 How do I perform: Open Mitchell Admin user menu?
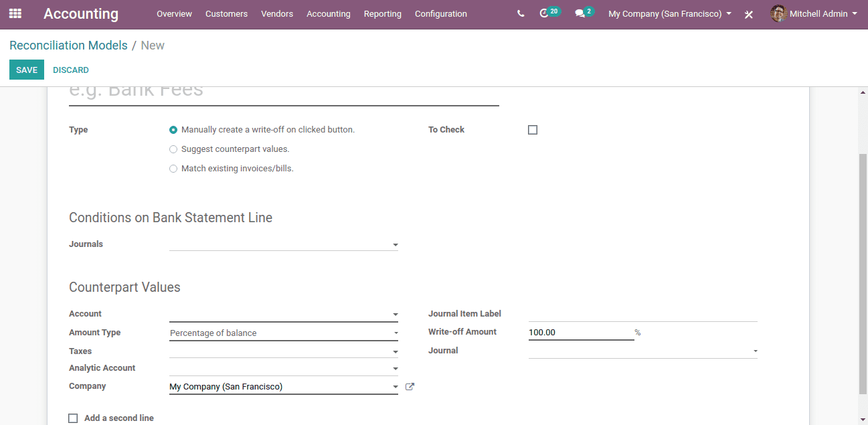point(814,13)
